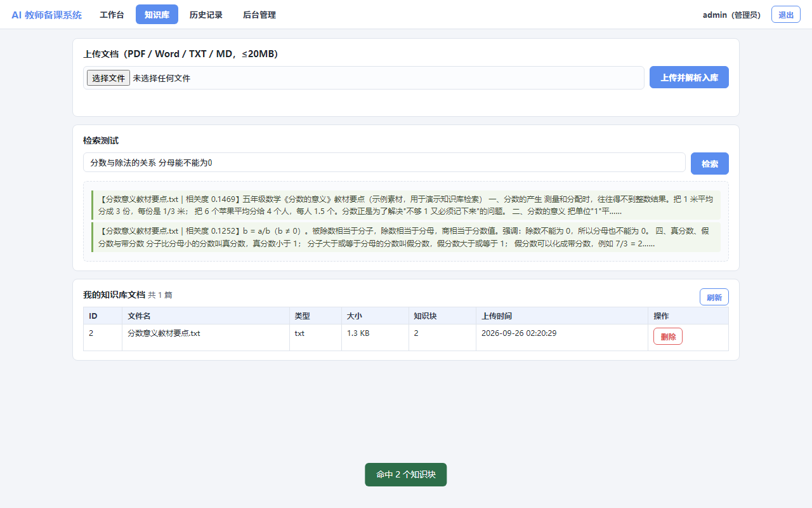Image resolution: width=812 pixels, height=508 pixels.
Task: Click the admin（管理员）user label
Action: [732, 15]
